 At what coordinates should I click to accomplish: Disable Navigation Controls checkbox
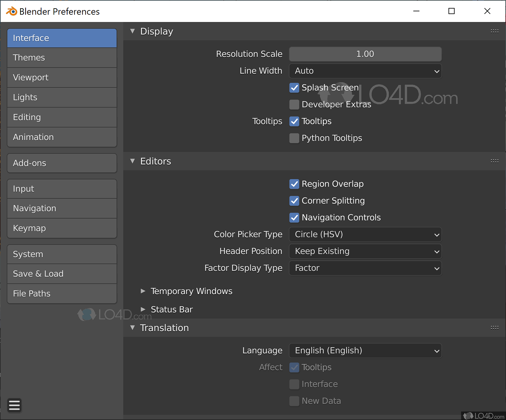tap(294, 218)
